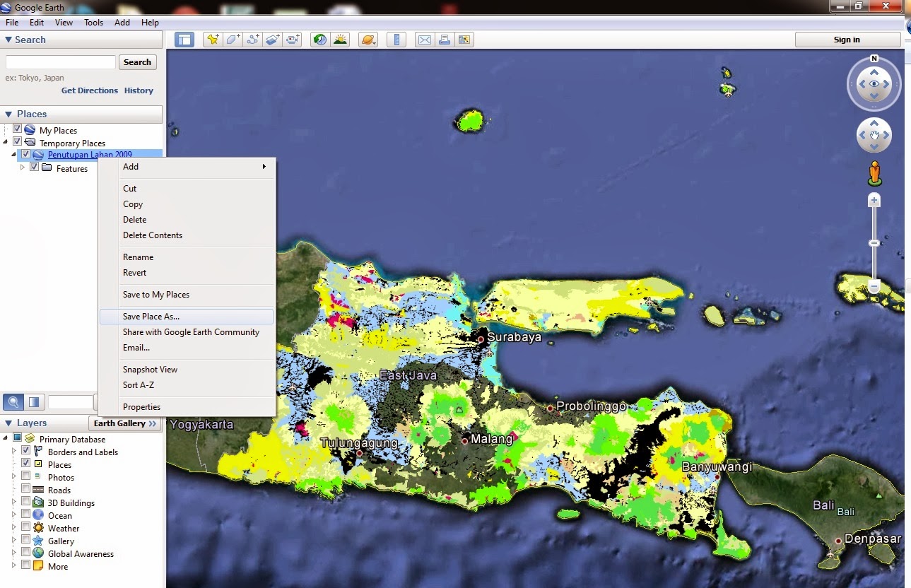Collapse the Penutupan Lahan 2009 node
911x588 pixels.
(14, 155)
